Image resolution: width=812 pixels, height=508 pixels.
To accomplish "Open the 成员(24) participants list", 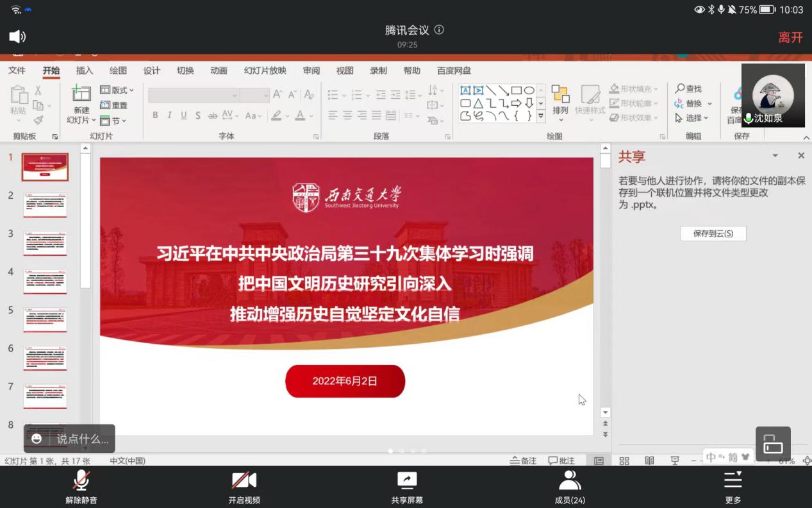I will click(569, 486).
